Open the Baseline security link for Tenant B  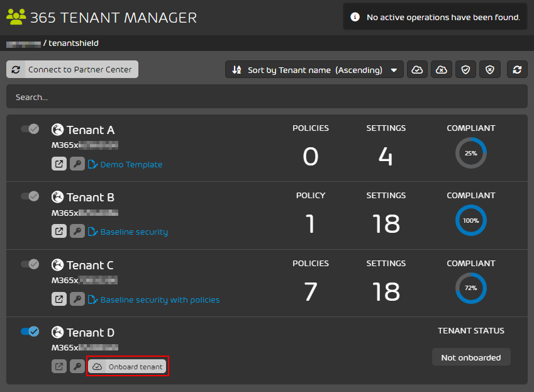[x=134, y=232]
